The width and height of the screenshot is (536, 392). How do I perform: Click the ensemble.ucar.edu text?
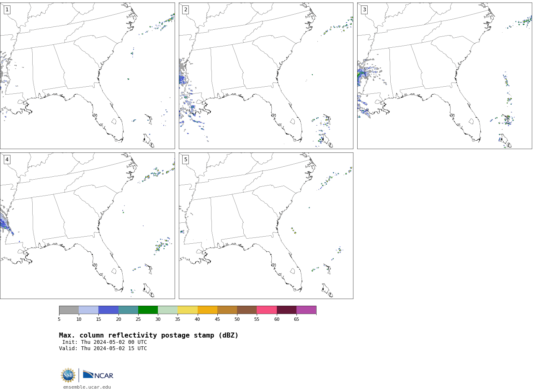click(87, 387)
